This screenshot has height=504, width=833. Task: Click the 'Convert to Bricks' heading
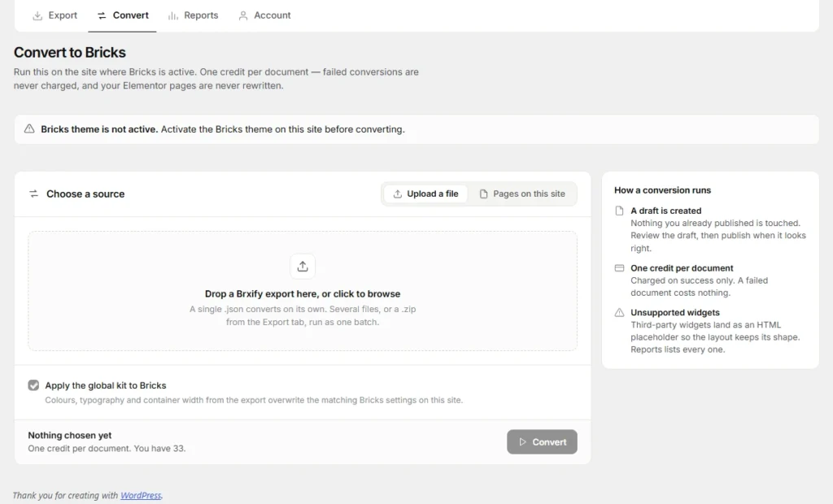coord(70,52)
